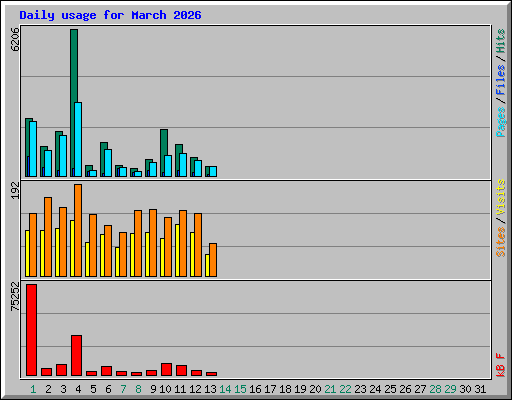Click green day 8 on the x-axis
The width and height of the screenshot is (512, 400).
pos(138,389)
